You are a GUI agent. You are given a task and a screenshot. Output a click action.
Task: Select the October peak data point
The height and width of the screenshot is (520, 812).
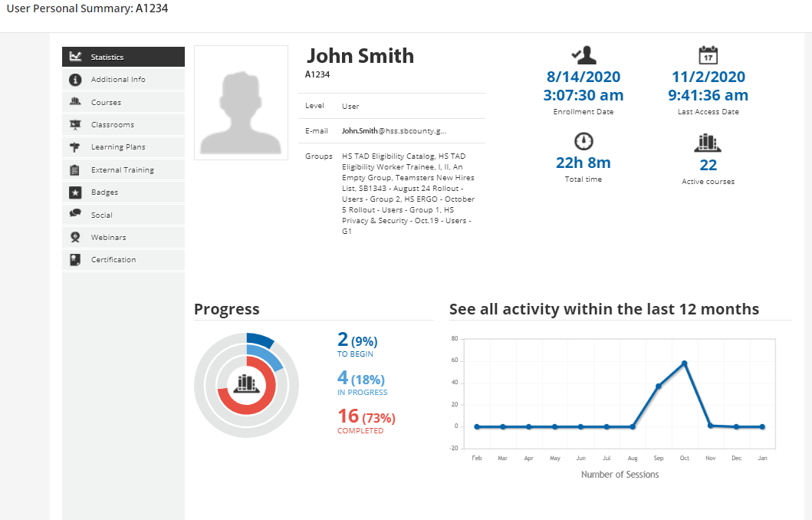[x=684, y=364]
